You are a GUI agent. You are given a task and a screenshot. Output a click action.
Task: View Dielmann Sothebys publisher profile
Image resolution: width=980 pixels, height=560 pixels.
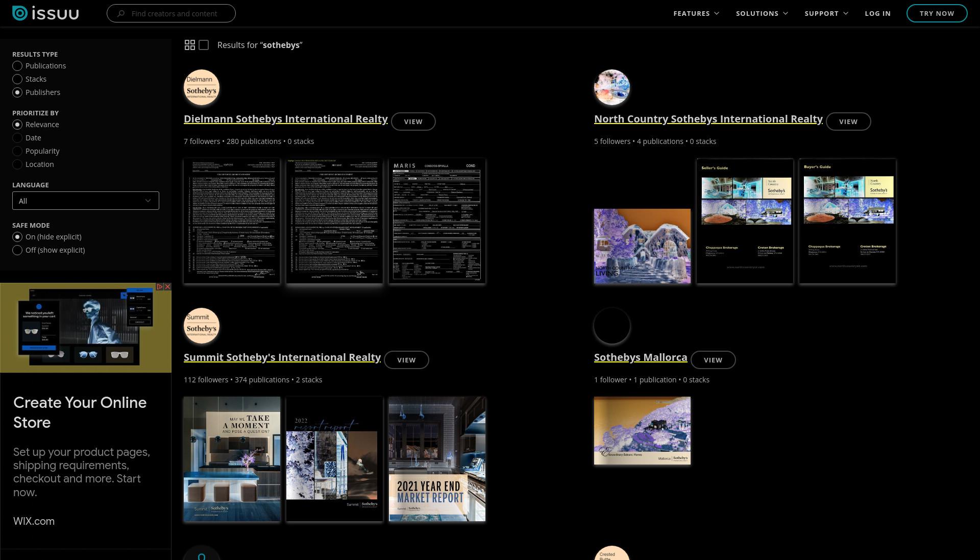click(413, 121)
